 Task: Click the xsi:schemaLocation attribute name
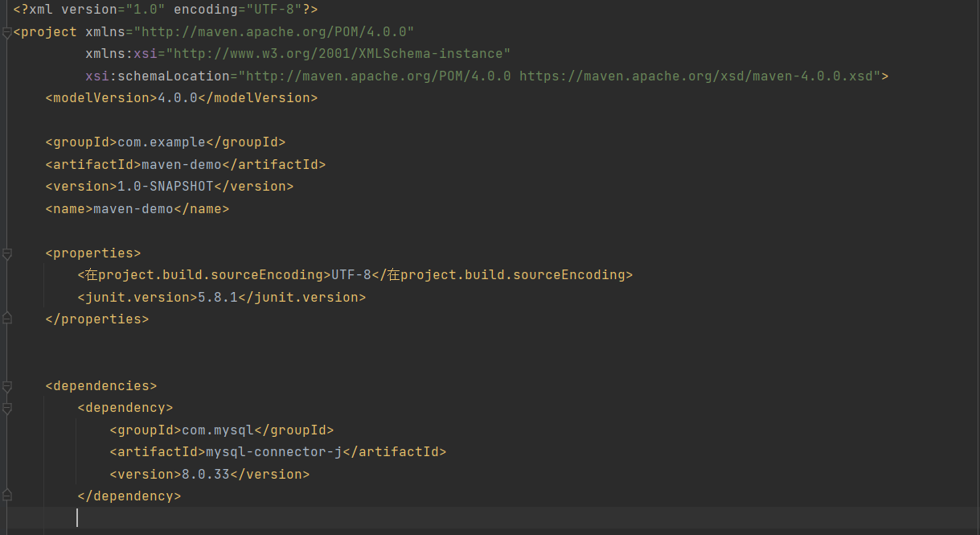tap(158, 76)
